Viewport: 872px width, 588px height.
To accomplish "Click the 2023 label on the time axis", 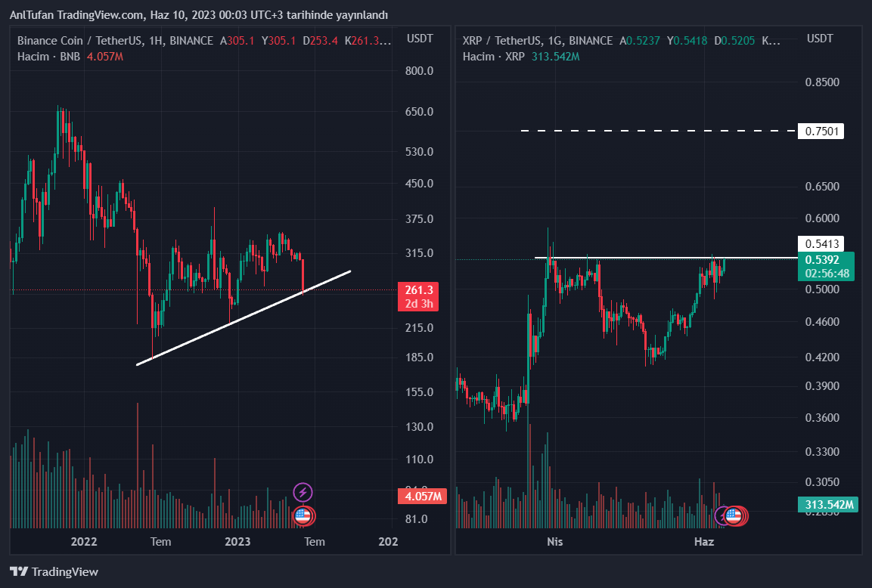I will coord(237,542).
